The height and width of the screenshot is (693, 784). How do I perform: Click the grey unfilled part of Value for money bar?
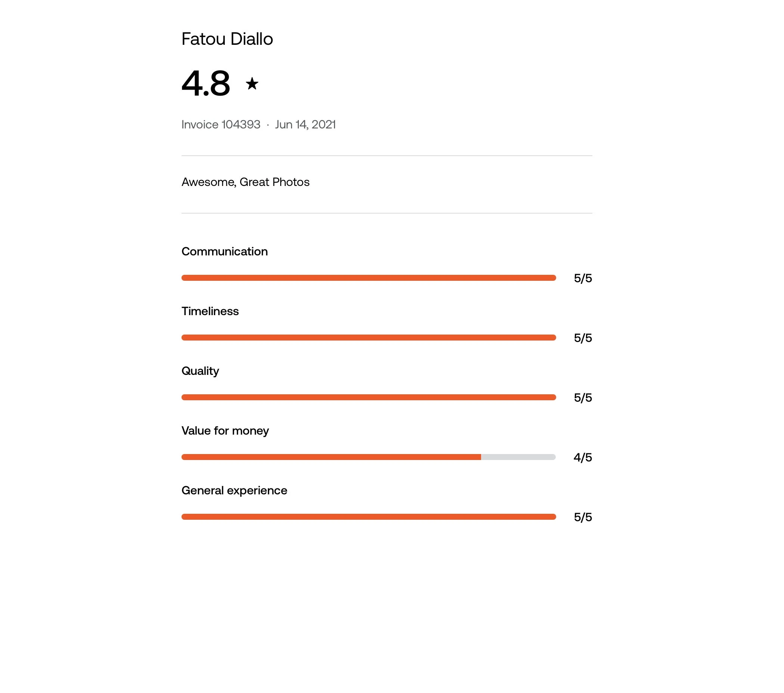tap(518, 457)
